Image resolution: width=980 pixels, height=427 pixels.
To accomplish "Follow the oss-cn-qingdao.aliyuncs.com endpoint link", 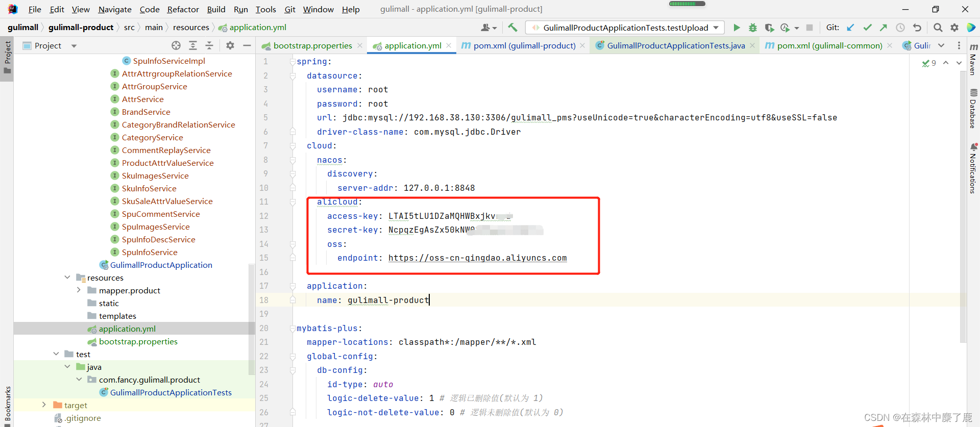I will pos(477,258).
